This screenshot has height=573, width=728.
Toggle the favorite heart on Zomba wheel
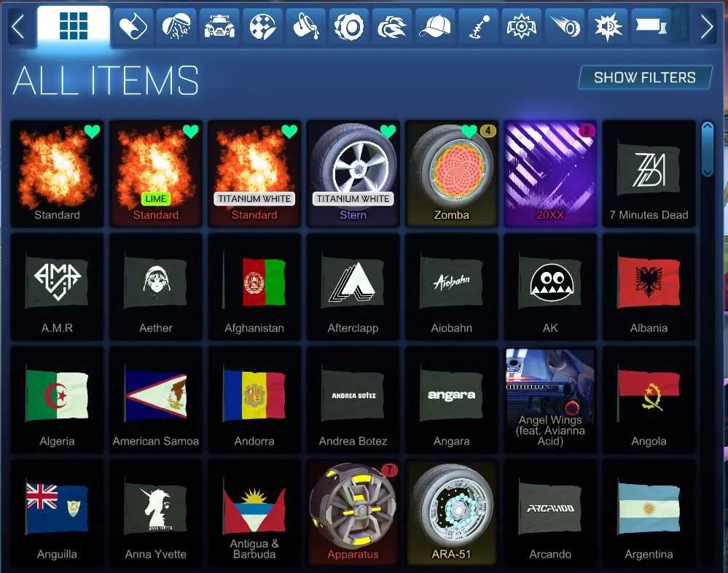pyautogui.click(x=469, y=131)
